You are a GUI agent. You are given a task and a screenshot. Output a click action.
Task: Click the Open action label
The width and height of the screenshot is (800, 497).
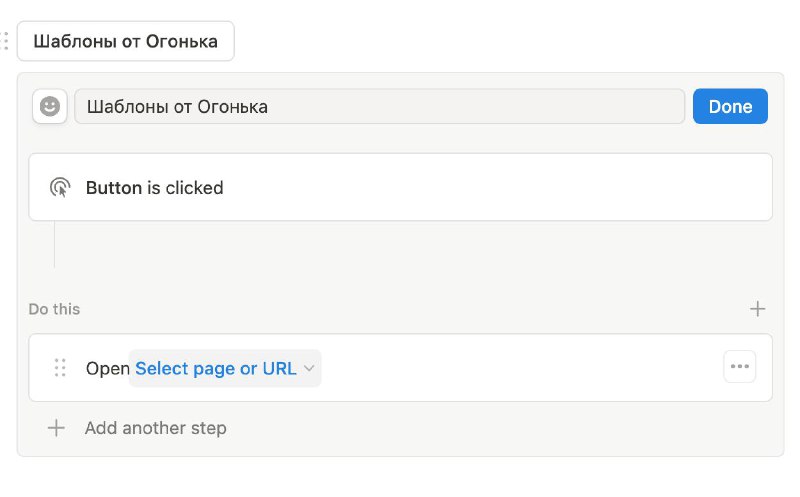108,368
